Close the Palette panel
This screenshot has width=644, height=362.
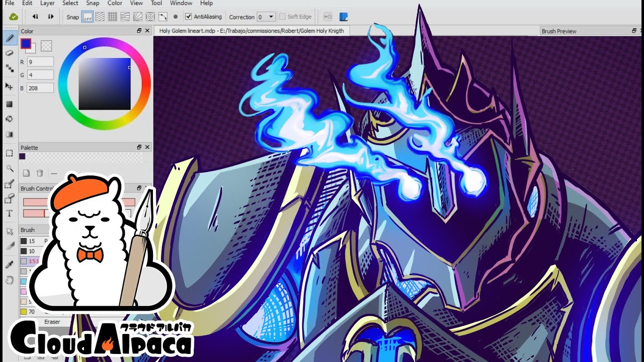pos(147,147)
